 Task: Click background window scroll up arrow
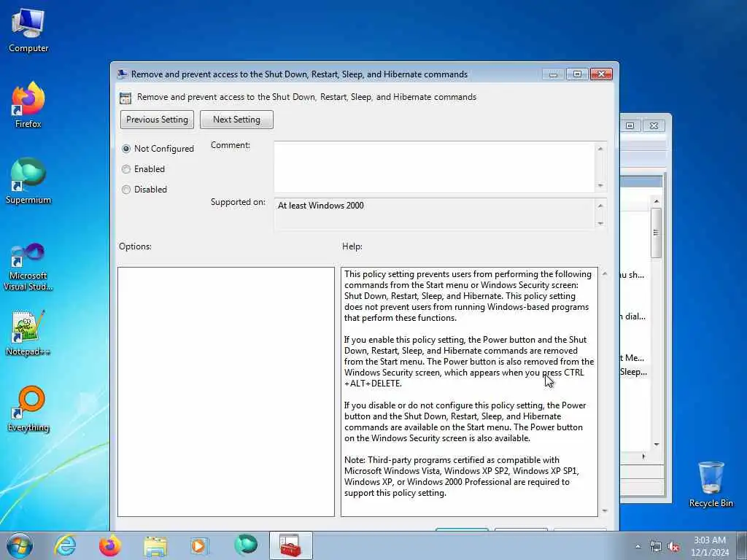click(x=657, y=202)
